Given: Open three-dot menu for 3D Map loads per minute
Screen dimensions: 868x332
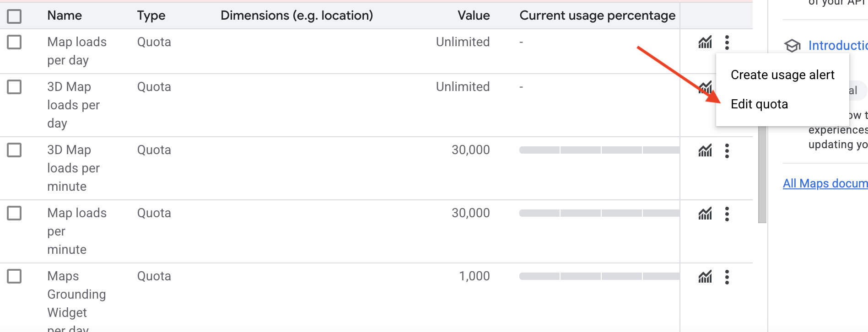Looking at the screenshot, I should [x=727, y=150].
